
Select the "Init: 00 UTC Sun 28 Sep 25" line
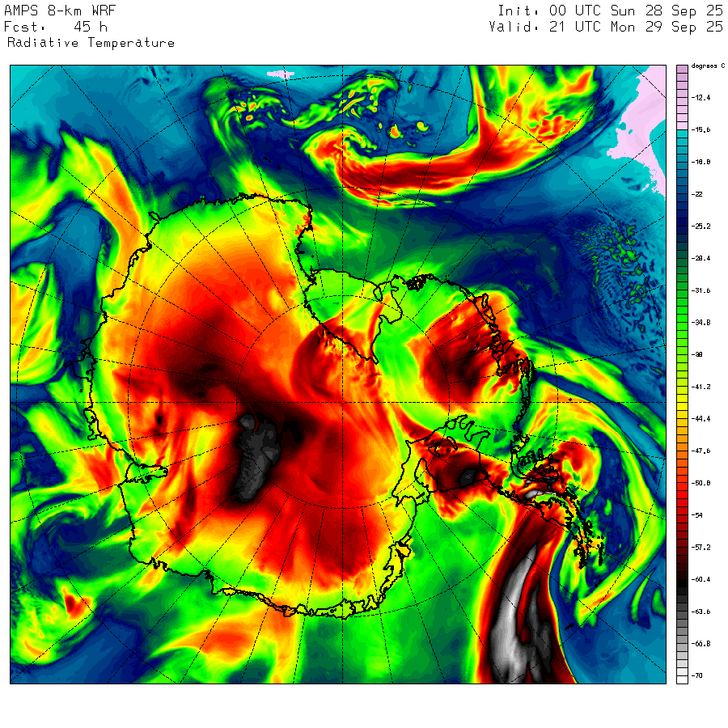pos(610,11)
